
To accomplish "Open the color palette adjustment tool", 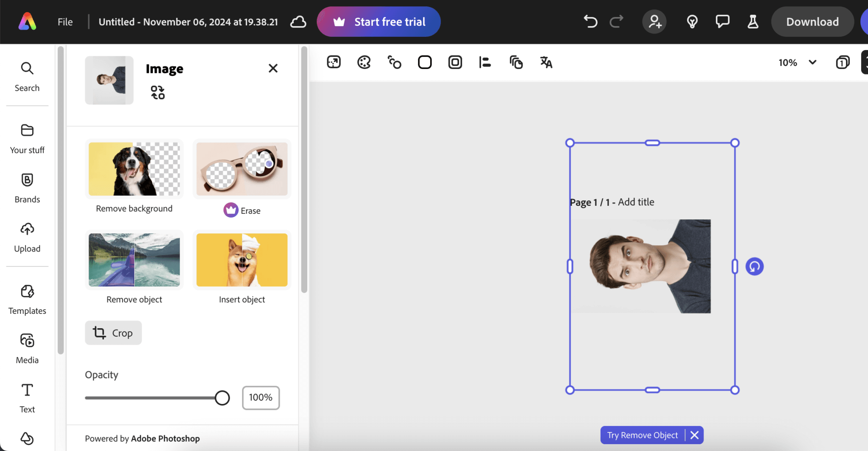I will (363, 62).
